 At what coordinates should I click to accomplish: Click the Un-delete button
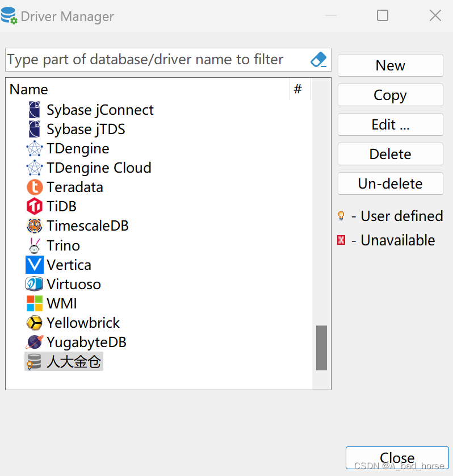point(390,183)
